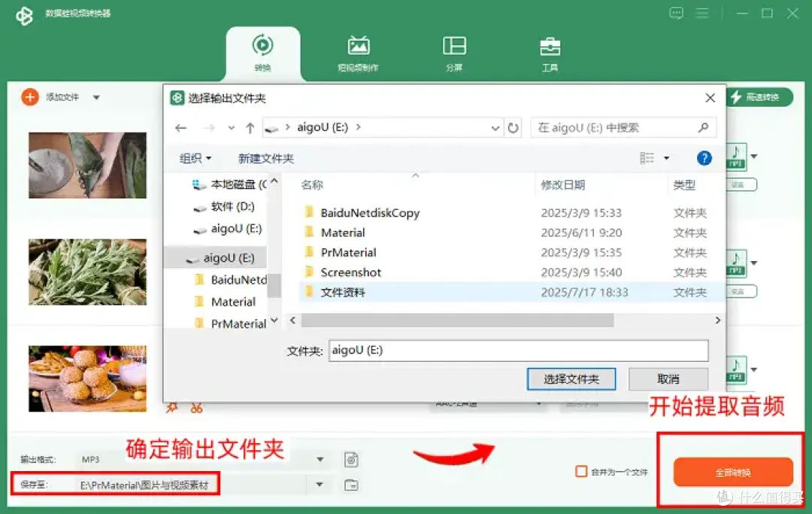The width and height of the screenshot is (812, 514).
Task: Refresh the folder dialog view
Action: (513, 128)
